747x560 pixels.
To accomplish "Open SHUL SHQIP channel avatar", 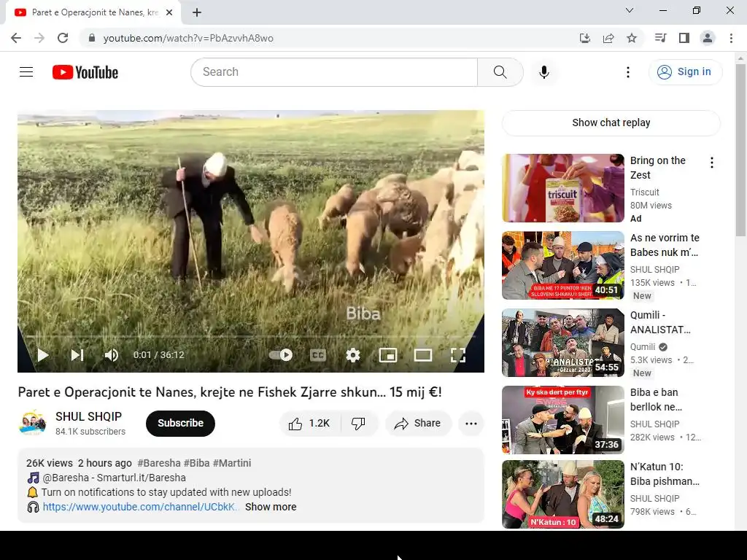I will point(32,422).
